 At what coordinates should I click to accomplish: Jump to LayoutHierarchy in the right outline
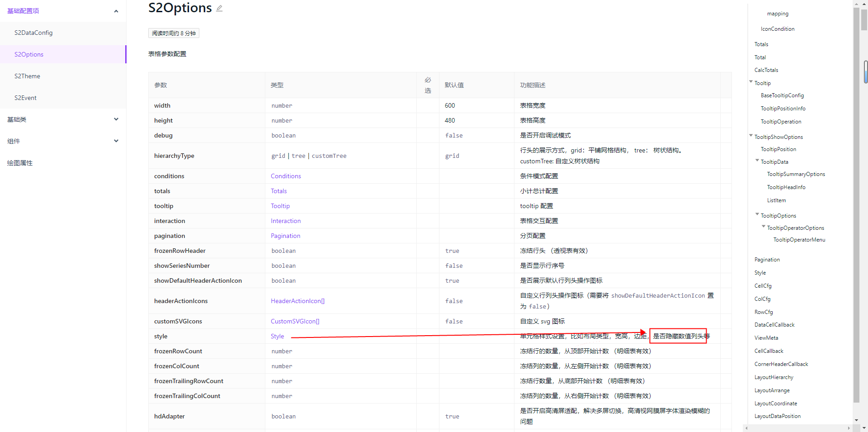tap(774, 377)
